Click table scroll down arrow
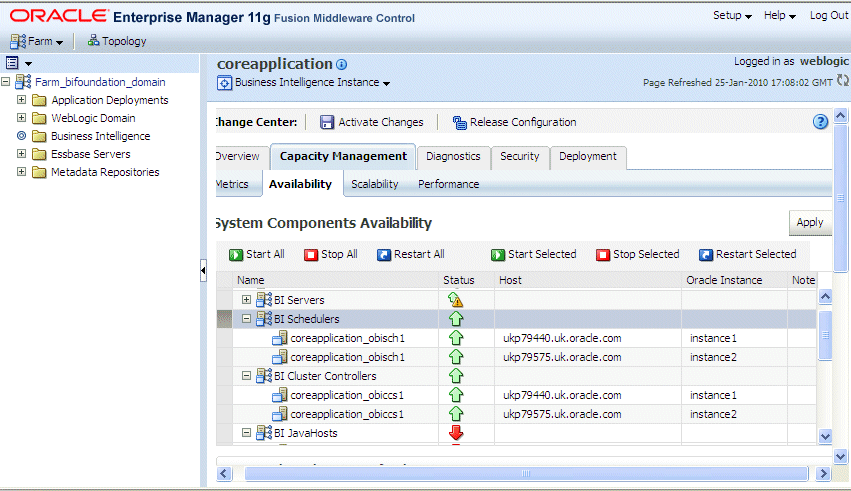 click(825, 436)
